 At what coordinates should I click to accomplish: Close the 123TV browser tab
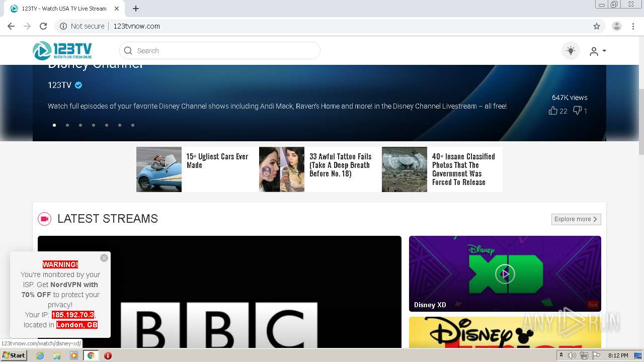pos(117,9)
